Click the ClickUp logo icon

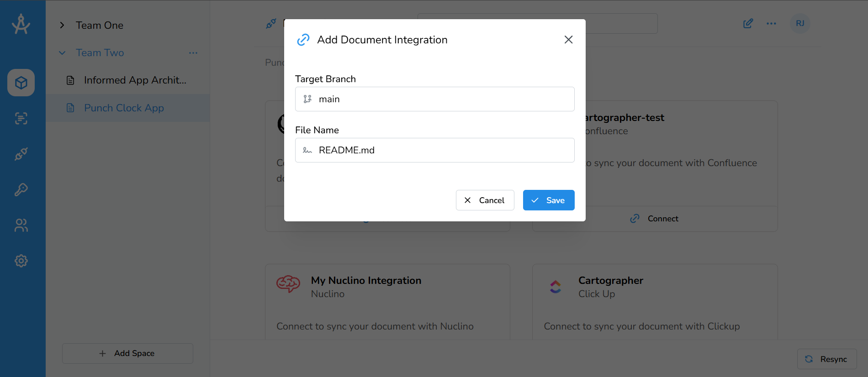coord(556,287)
